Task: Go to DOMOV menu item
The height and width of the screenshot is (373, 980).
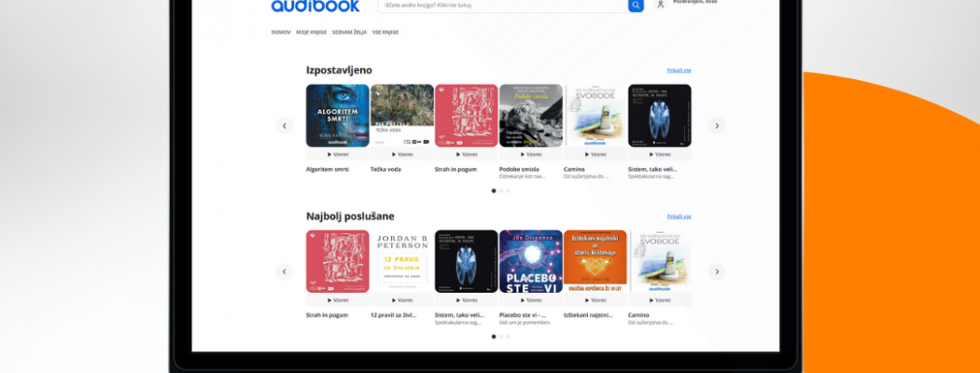Action: (281, 33)
